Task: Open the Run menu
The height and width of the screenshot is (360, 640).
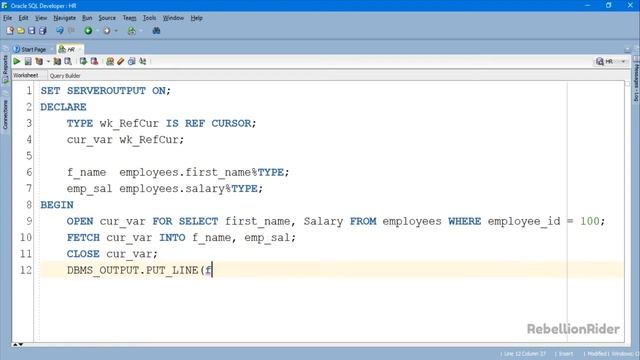Action: 87,18
